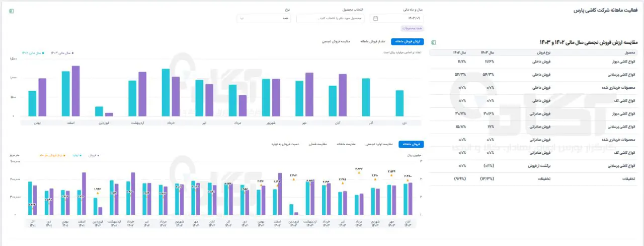Click the تخفیفات row product cell
644x246 pixels.
628,178
